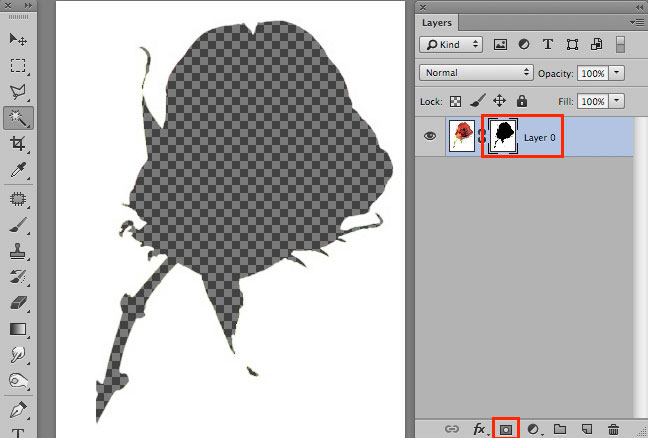The width and height of the screenshot is (648, 438).
Task: Select the layer mask thumbnail
Action: [x=501, y=136]
